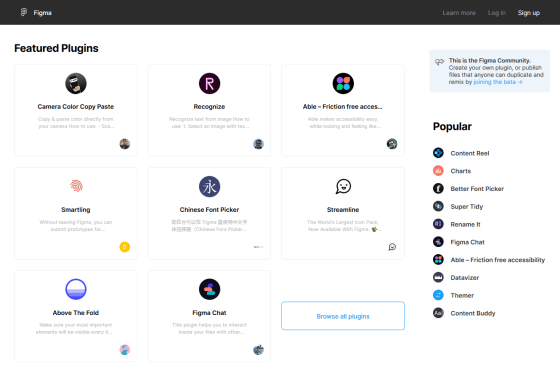560x367 pixels.
Task: Click author avatar on Recognize card
Action: (258, 144)
